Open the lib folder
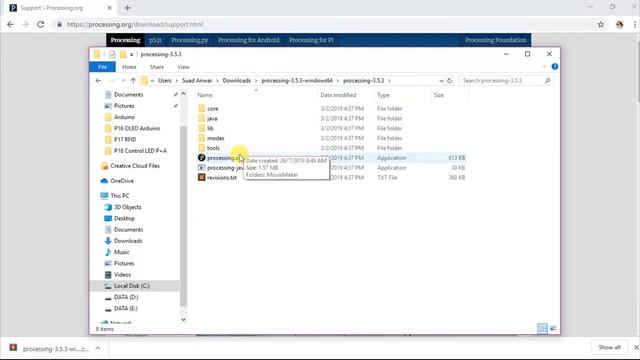 (x=210, y=128)
